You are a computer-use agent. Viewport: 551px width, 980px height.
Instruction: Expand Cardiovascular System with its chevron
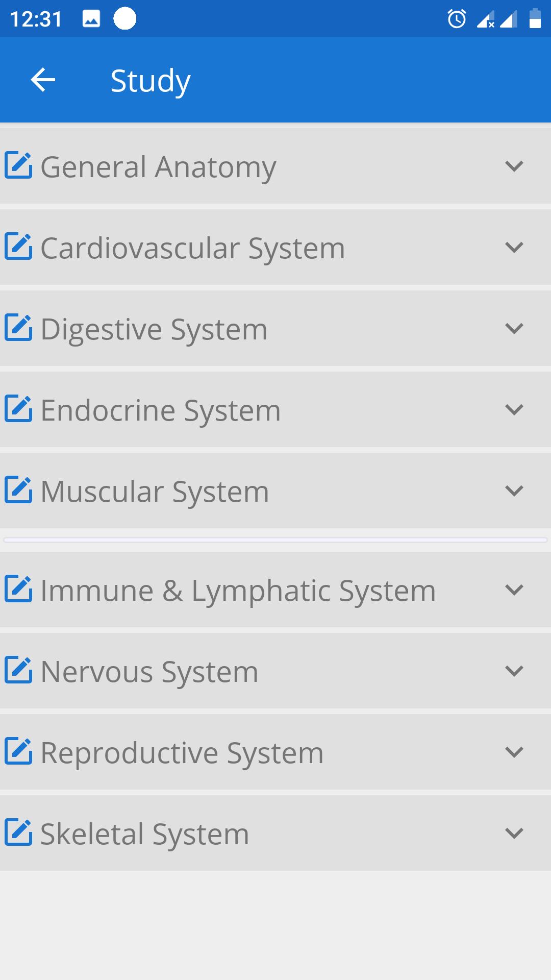tap(514, 247)
